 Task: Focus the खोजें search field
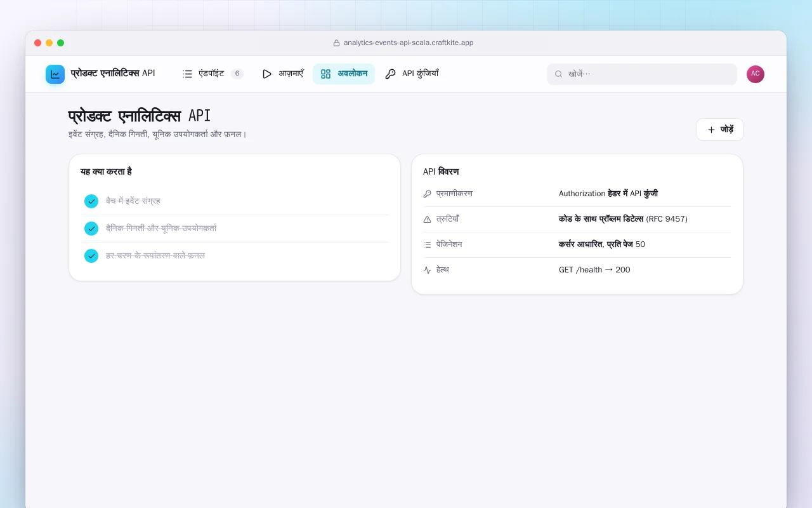click(642, 74)
